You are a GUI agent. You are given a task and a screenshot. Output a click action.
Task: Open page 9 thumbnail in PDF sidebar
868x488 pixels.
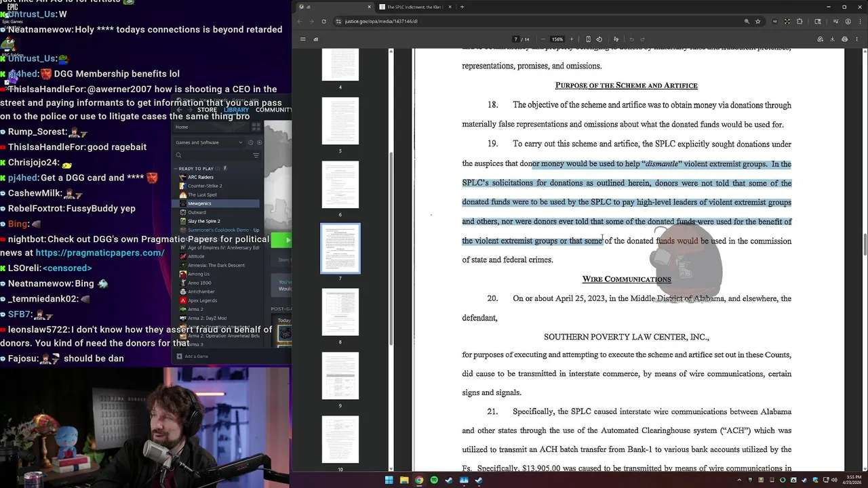340,376
